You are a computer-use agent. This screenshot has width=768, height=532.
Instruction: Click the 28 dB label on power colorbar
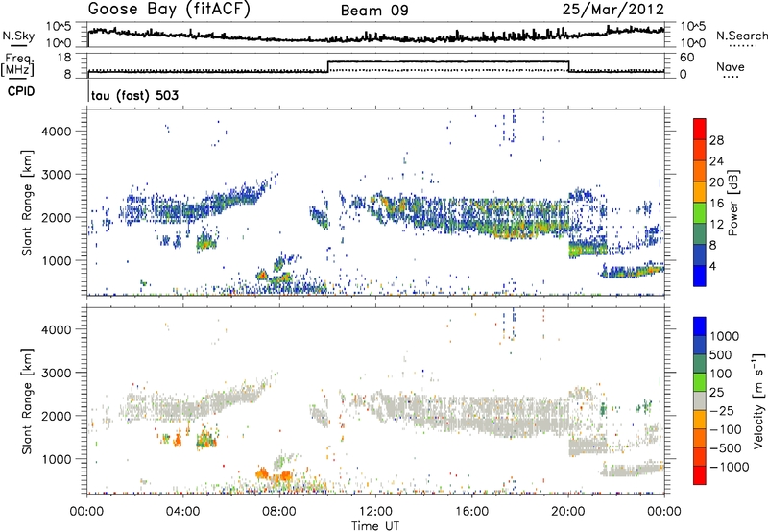[716, 140]
